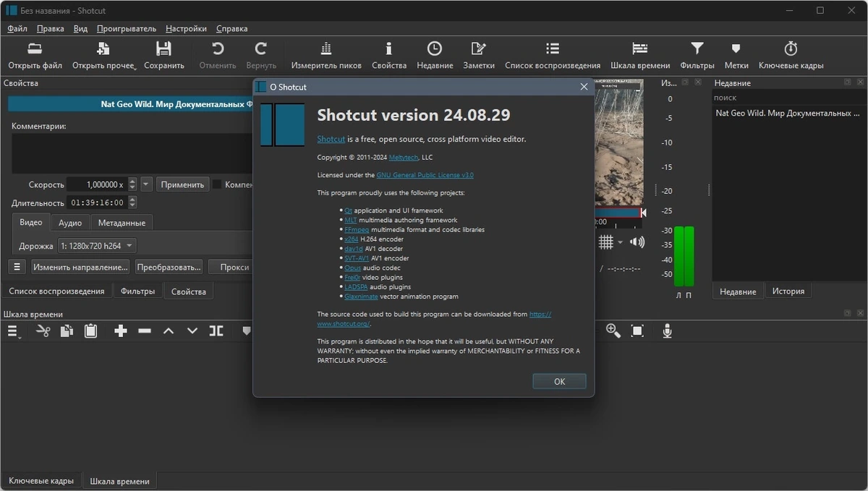Click the skip-to-end marker on scrub bar
This screenshot has height=491, width=868.
(x=643, y=213)
